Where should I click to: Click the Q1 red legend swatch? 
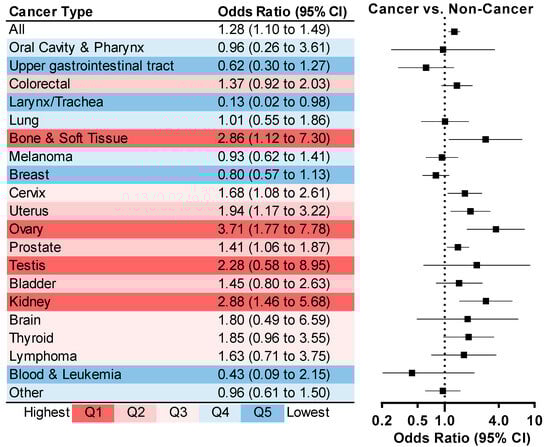93,413
